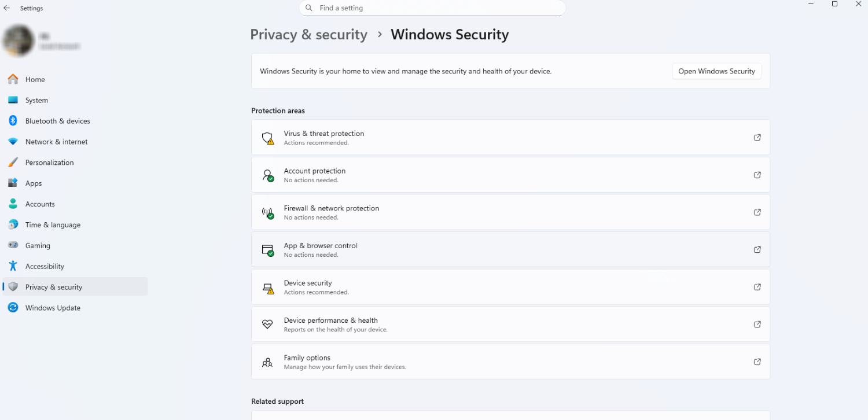This screenshot has width=868, height=420.
Task: Click the search magnifier icon
Action: (309, 8)
